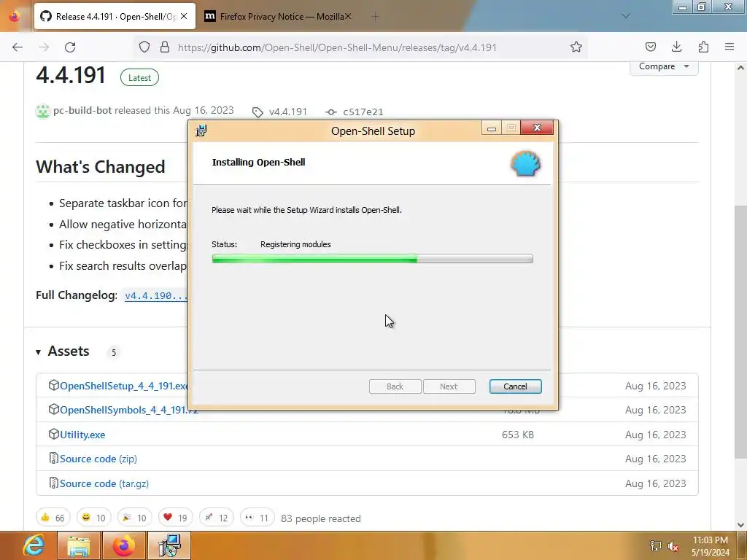Open the Firefox extensions puzzle icon
Viewport: 747px width, 560px height.
(703, 47)
